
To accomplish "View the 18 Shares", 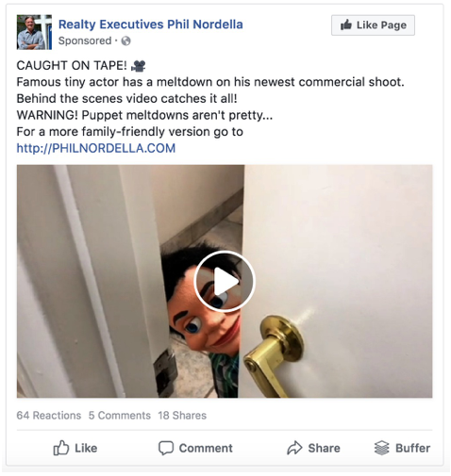I will pyautogui.click(x=182, y=416).
